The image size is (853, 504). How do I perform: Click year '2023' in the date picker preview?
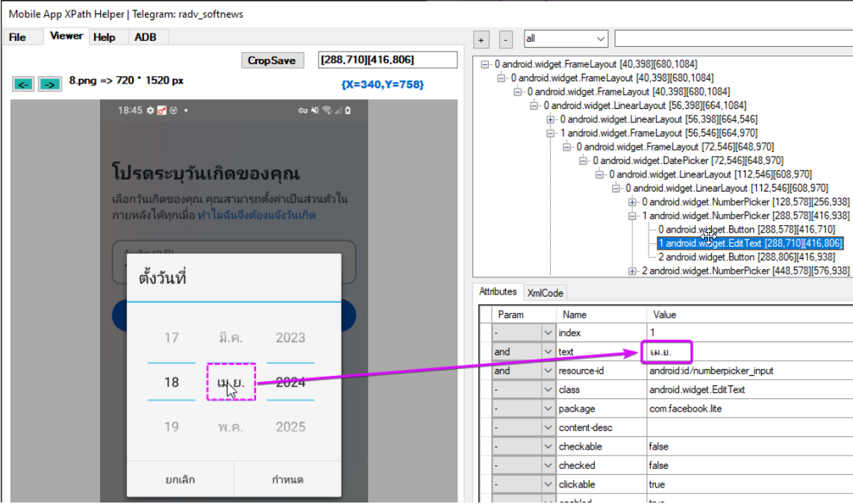coord(290,338)
